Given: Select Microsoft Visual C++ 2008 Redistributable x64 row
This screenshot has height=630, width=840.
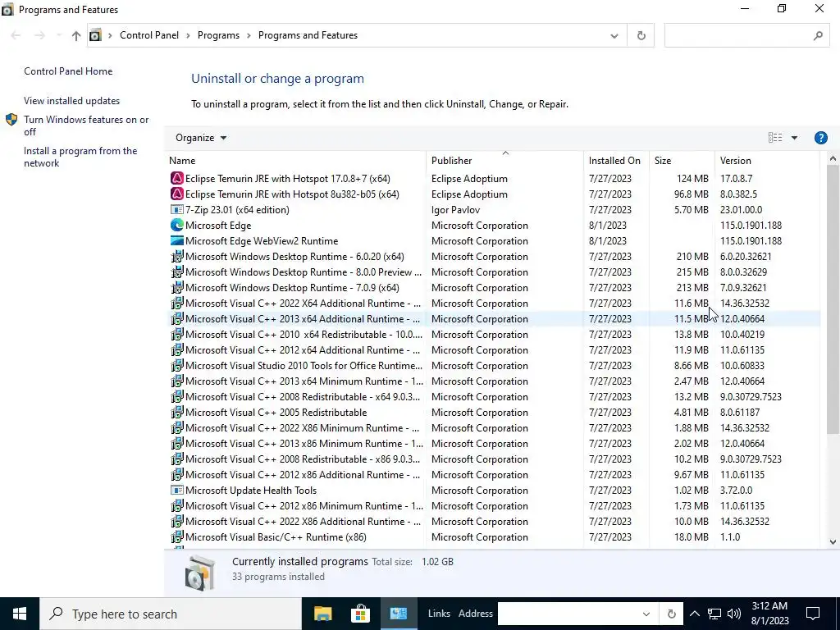Looking at the screenshot, I should (492, 396).
